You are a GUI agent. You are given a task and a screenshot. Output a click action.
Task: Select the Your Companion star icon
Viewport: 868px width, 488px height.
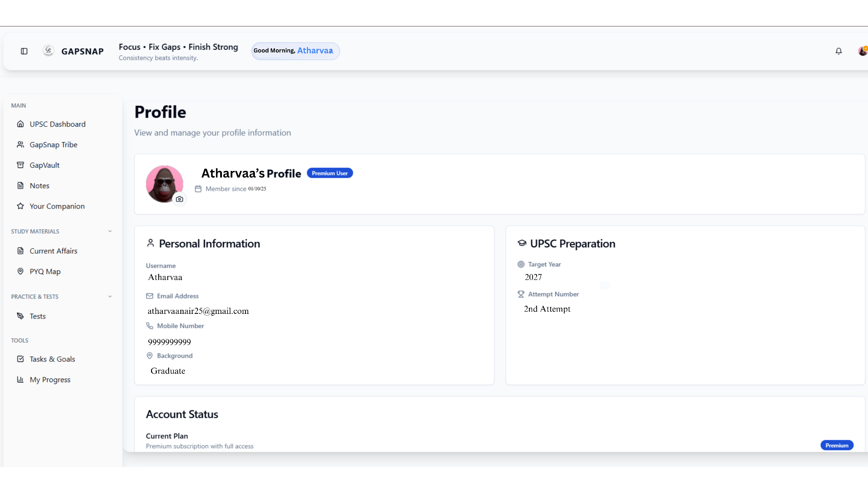(21, 206)
